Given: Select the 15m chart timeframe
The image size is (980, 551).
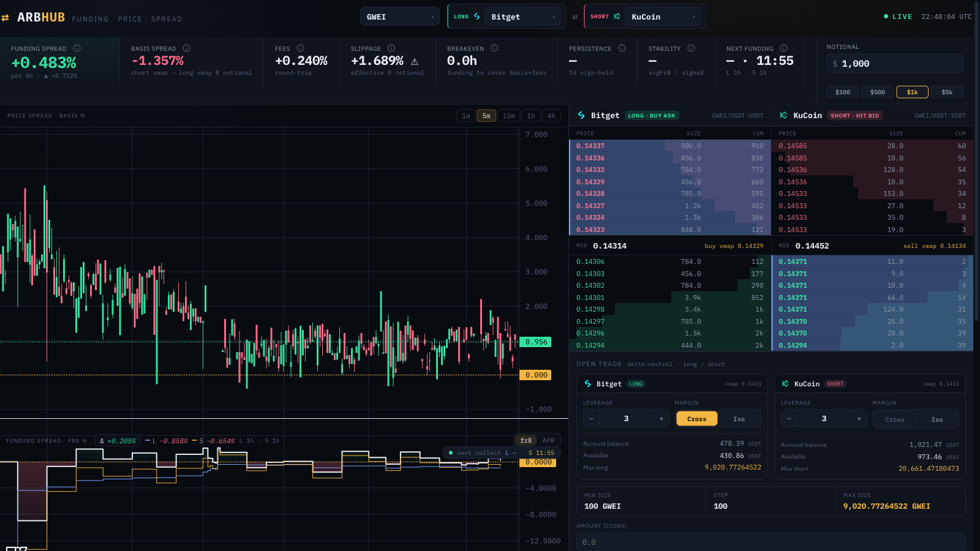Looking at the screenshot, I should [x=509, y=116].
